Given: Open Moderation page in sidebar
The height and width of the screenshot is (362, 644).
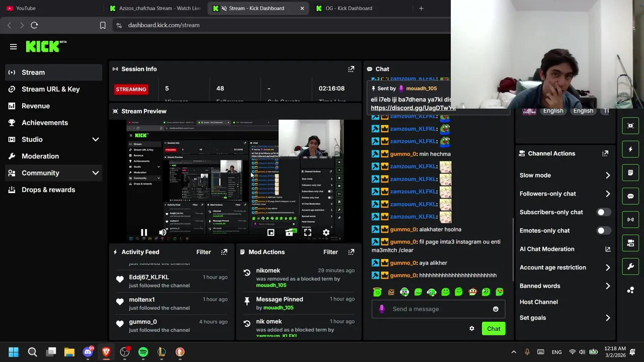Looking at the screenshot, I should 54,156.
